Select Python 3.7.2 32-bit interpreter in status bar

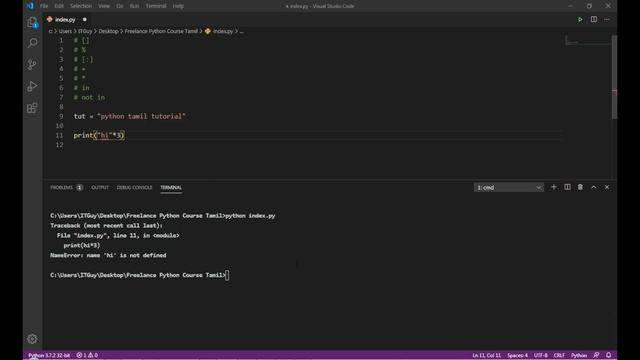49,355
